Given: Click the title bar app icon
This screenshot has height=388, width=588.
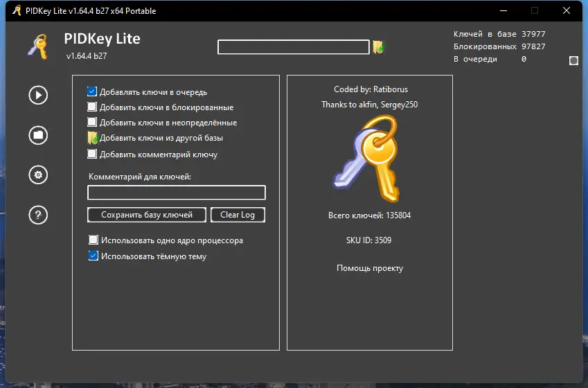Looking at the screenshot, I should [x=17, y=10].
